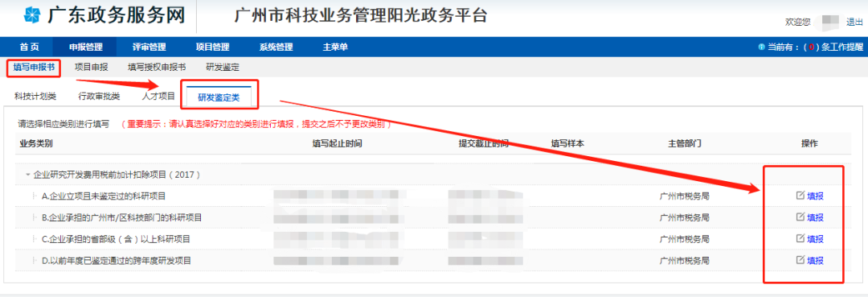Click the 操作 column header
868x297 pixels.
tap(809, 143)
